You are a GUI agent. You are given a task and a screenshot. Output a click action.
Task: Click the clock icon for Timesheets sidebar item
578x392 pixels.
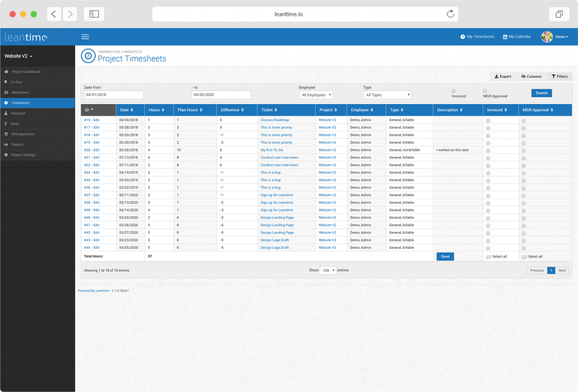(x=6, y=103)
